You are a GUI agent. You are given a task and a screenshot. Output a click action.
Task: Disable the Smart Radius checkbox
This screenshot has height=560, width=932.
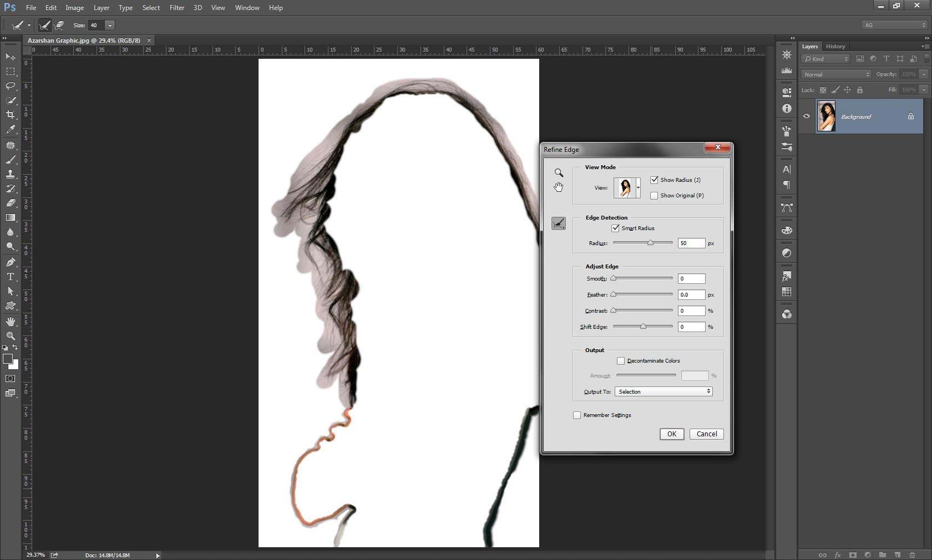(x=615, y=228)
